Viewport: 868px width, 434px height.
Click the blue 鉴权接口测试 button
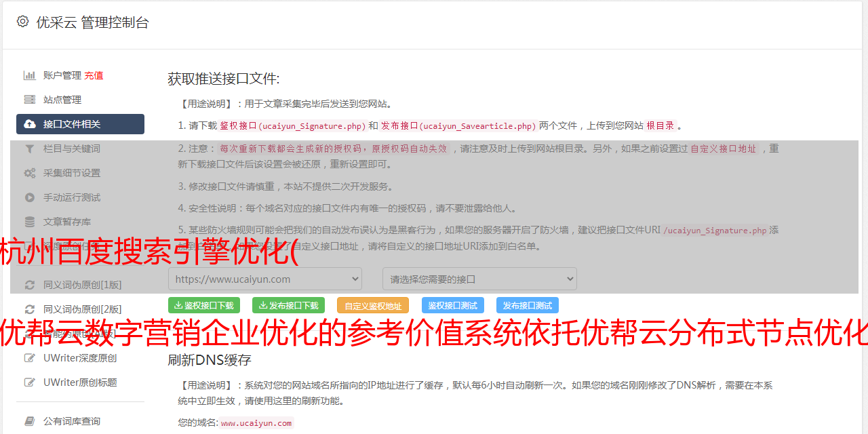click(453, 305)
